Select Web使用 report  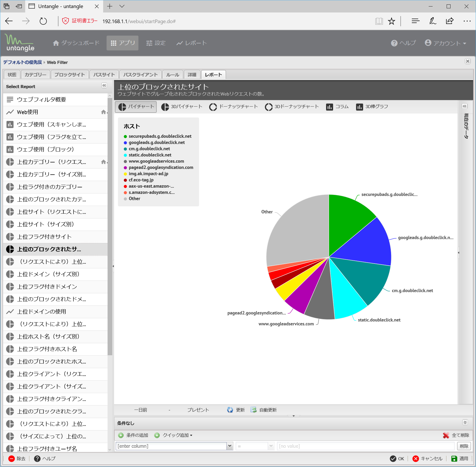tap(56, 112)
